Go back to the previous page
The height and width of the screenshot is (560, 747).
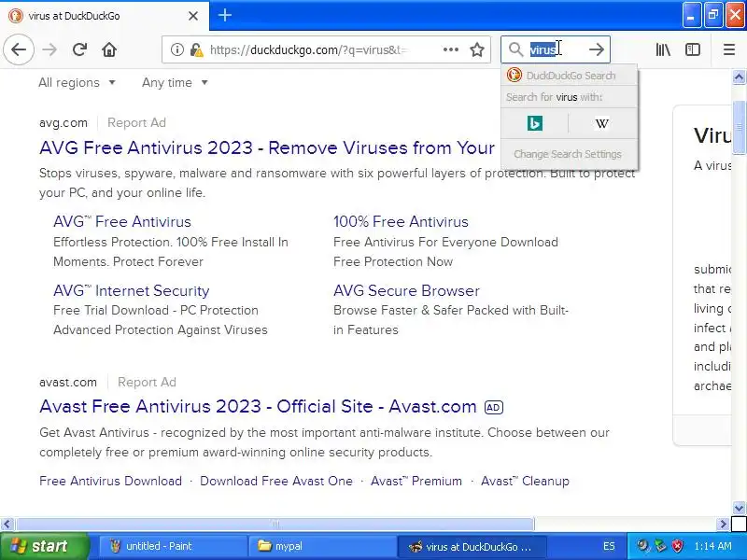19,49
